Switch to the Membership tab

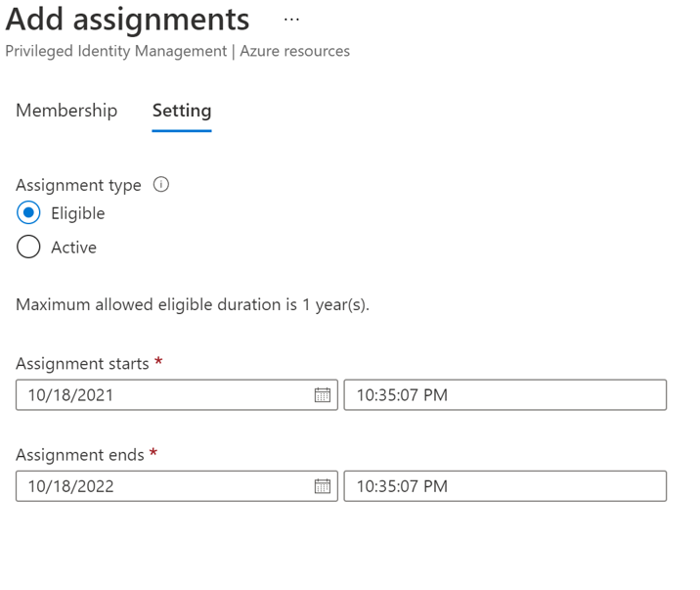(66, 111)
